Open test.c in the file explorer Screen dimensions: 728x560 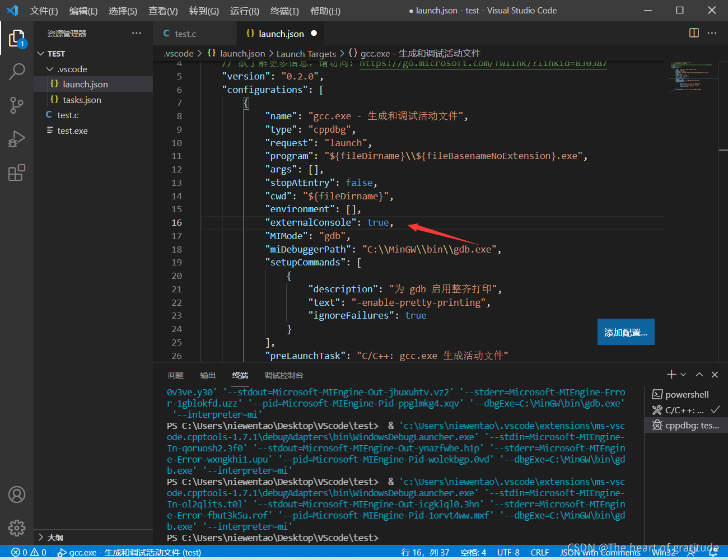[93, 115]
